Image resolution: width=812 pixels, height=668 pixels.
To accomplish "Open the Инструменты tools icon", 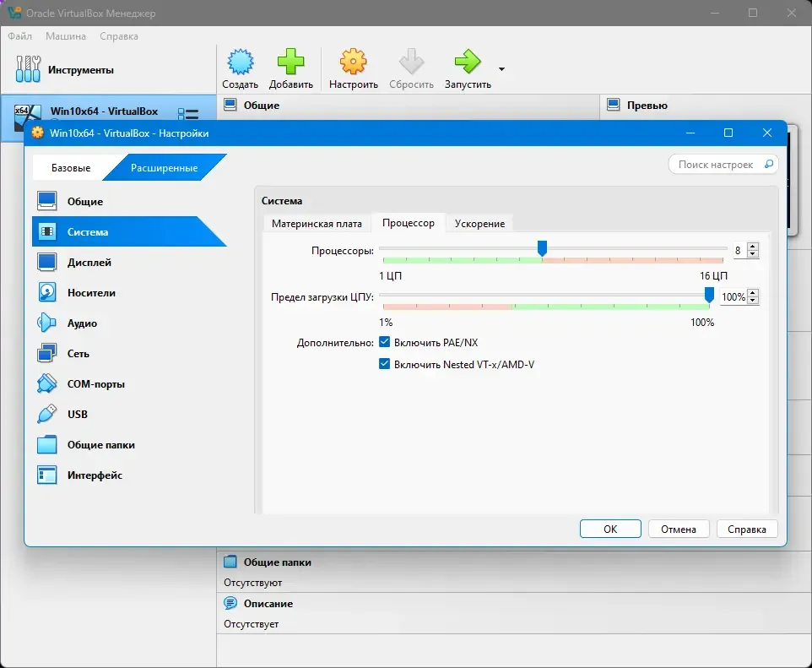I will click(x=28, y=69).
